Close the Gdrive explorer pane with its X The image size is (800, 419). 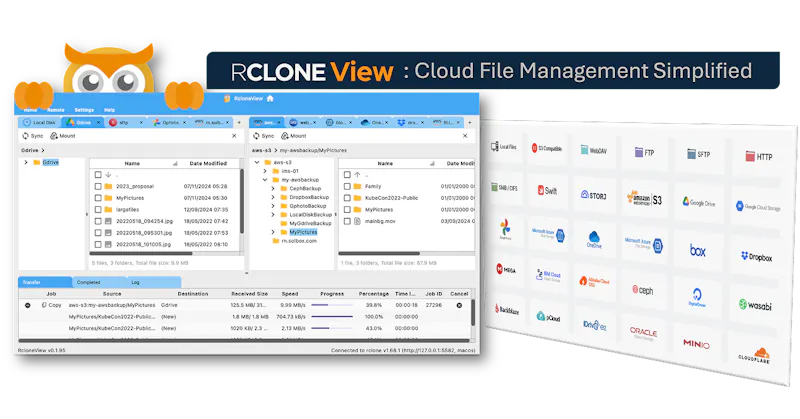click(x=234, y=136)
